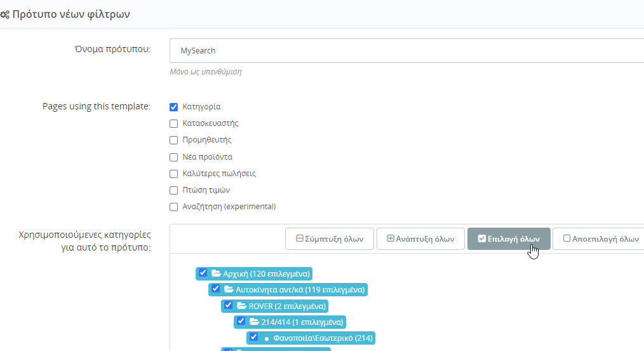The height and width of the screenshot is (351, 644).
Task: Click the folder icon next to ROVER
Action: point(242,306)
